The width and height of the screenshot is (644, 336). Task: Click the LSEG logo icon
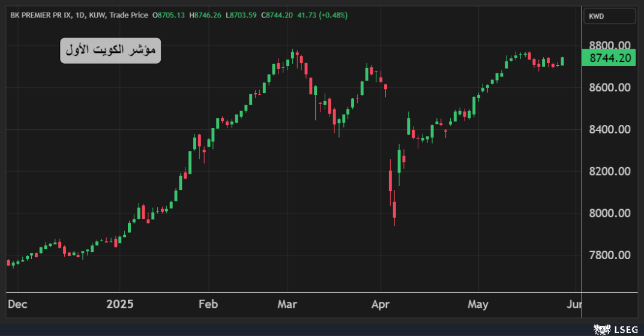point(602,329)
